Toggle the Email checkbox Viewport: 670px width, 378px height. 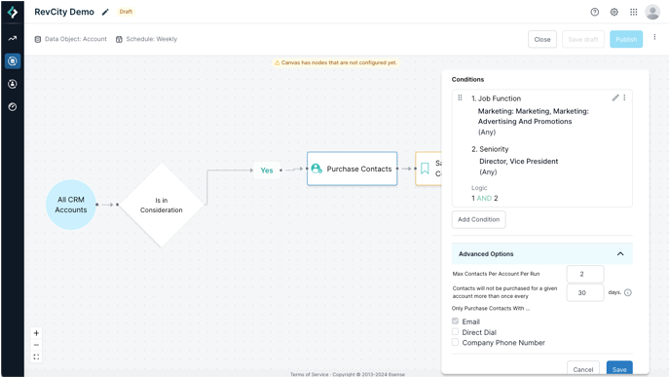pos(455,321)
